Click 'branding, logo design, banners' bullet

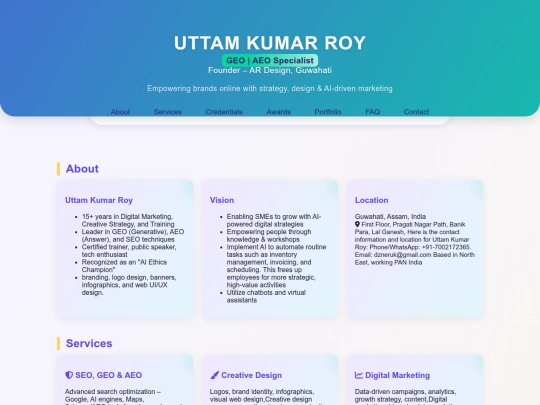129,285
